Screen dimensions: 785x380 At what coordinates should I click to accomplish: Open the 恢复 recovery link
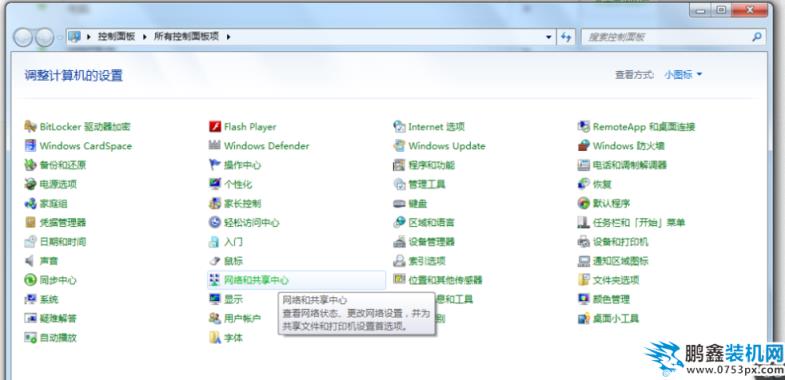pyautogui.click(x=602, y=184)
